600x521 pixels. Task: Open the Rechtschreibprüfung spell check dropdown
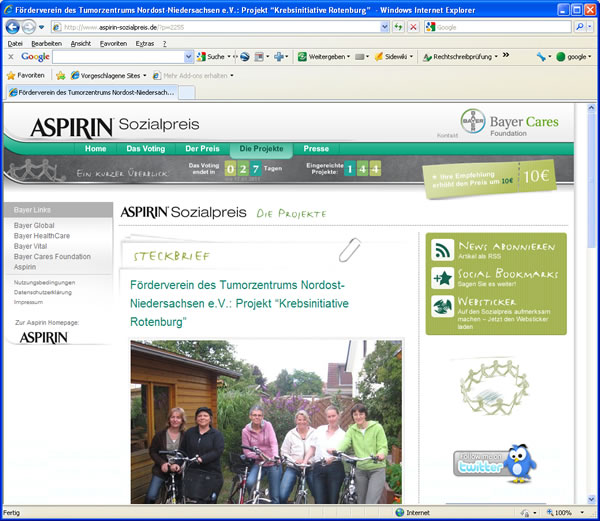[x=496, y=57]
